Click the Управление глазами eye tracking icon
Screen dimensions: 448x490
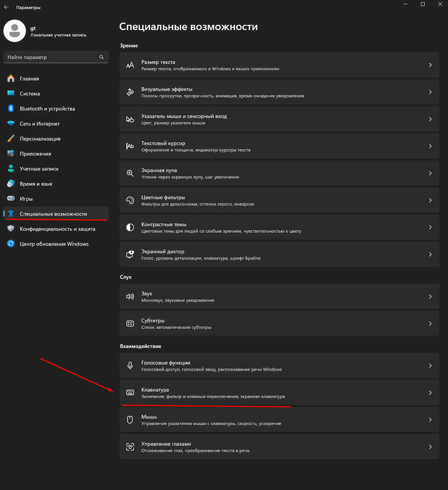tap(130, 447)
